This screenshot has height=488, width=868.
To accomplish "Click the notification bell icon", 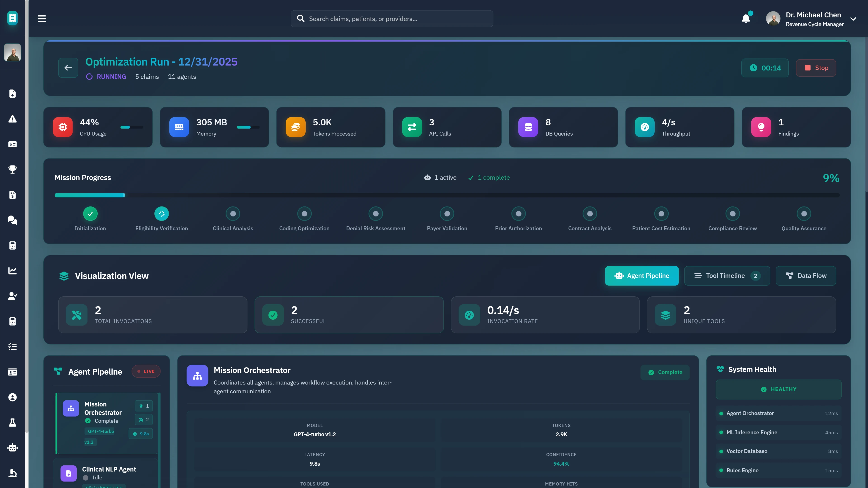I will (x=745, y=19).
